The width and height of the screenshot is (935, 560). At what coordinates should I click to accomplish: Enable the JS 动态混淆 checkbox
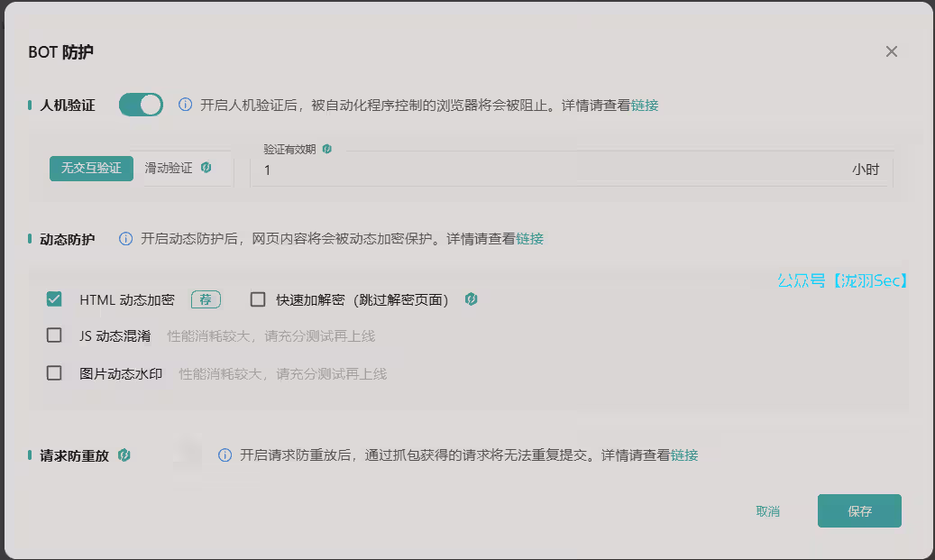[x=53, y=335]
